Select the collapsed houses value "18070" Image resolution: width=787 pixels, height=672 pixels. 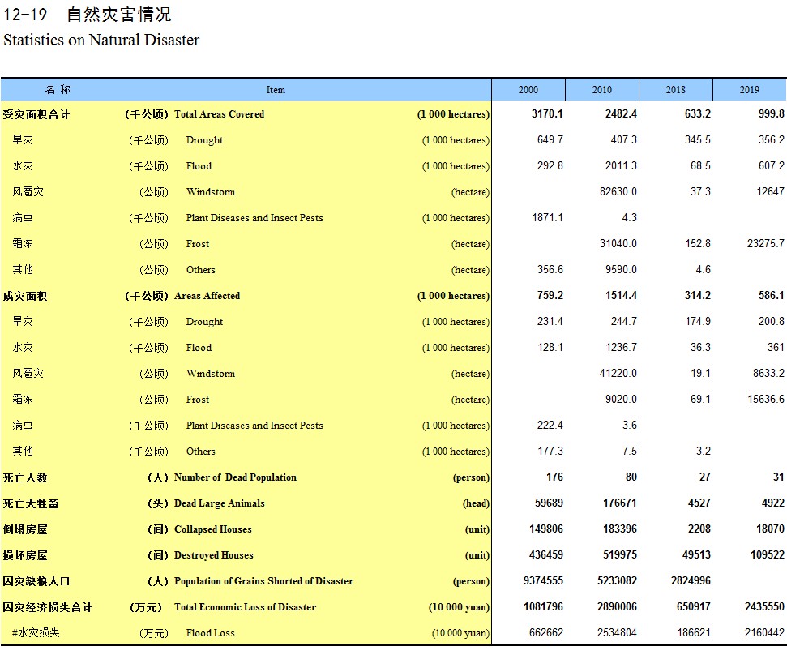tap(771, 529)
